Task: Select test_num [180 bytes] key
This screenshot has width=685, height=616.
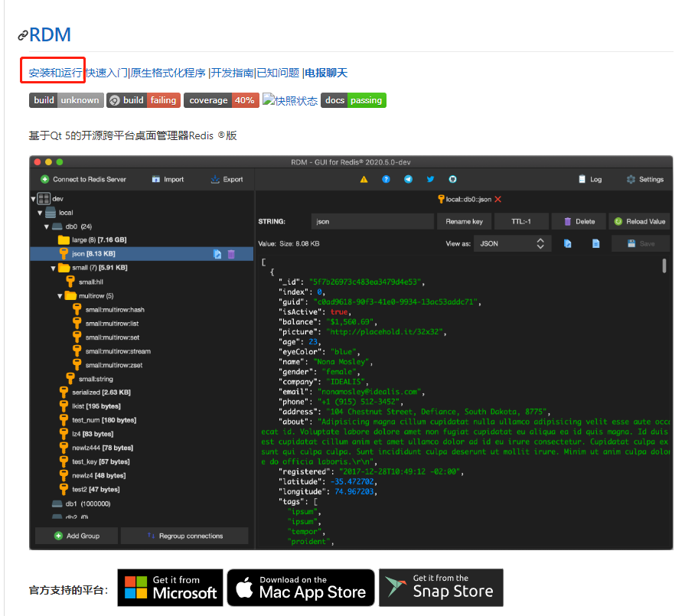Action: [98, 420]
